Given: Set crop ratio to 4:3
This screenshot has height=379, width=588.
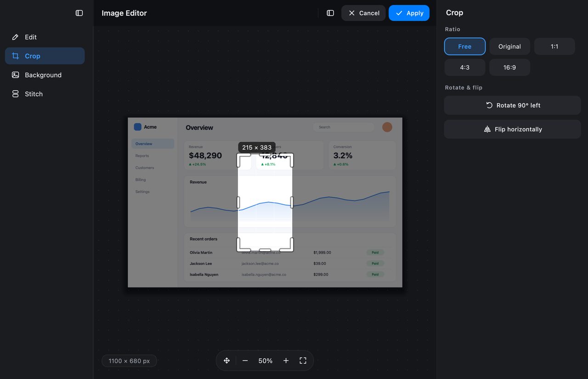Looking at the screenshot, I should [465, 67].
